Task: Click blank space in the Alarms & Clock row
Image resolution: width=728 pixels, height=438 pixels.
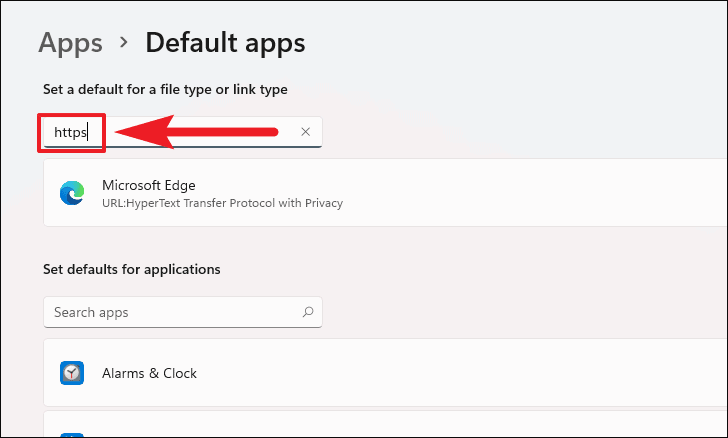Action: (x=464, y=373)
